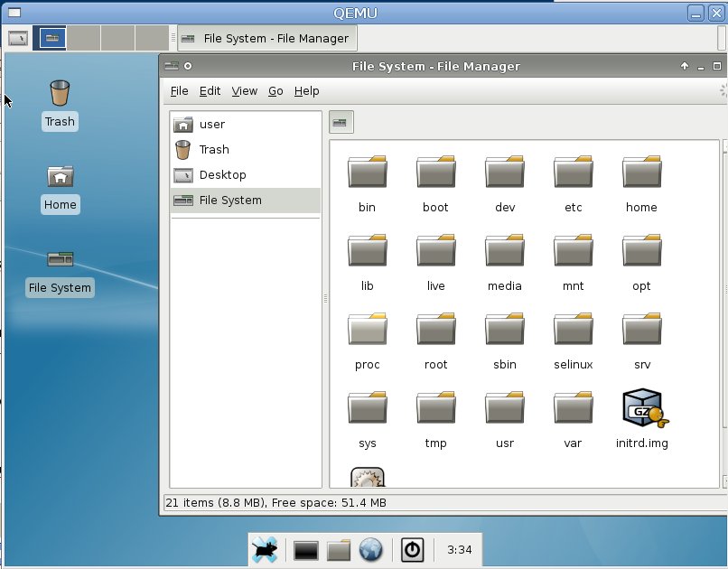Open the File menu

point(179,91)
